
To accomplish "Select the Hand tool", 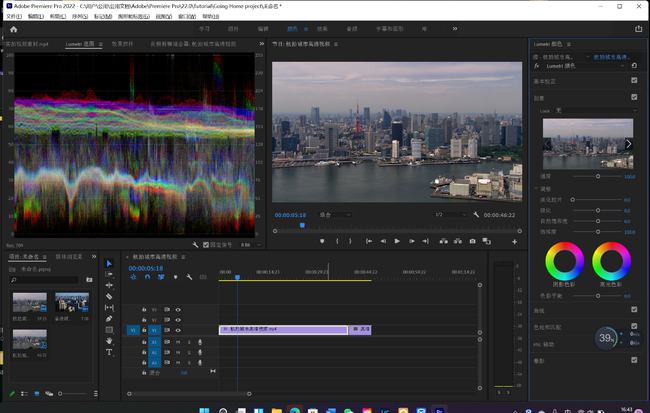I will pyautogui.click(x=110, y=341).
